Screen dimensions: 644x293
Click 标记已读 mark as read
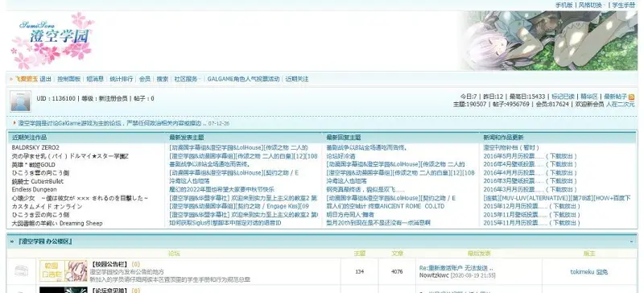tap(563, 97)
